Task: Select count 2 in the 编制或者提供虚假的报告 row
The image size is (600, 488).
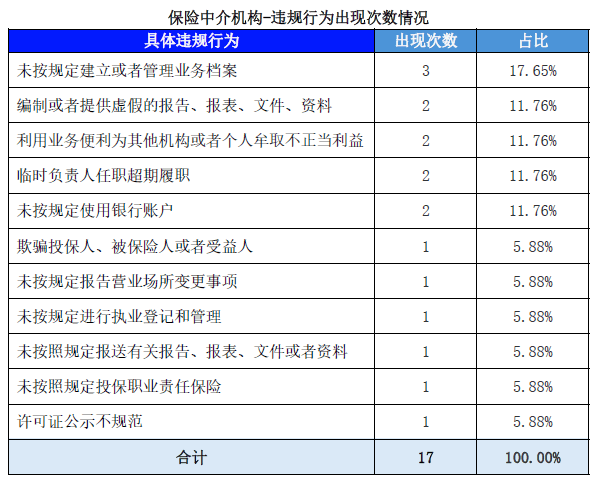Action: pyautogui.click(x=426, y=106)
